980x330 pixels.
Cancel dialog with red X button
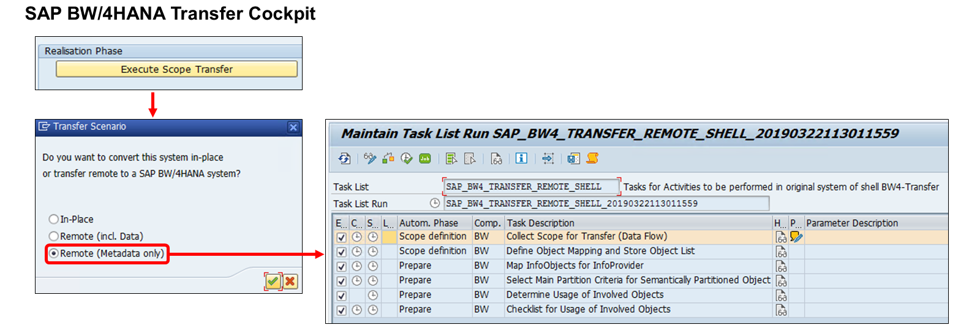290,281
